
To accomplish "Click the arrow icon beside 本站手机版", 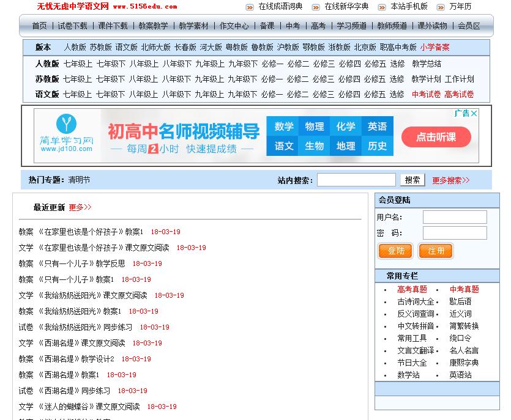I will coord(382,7).
